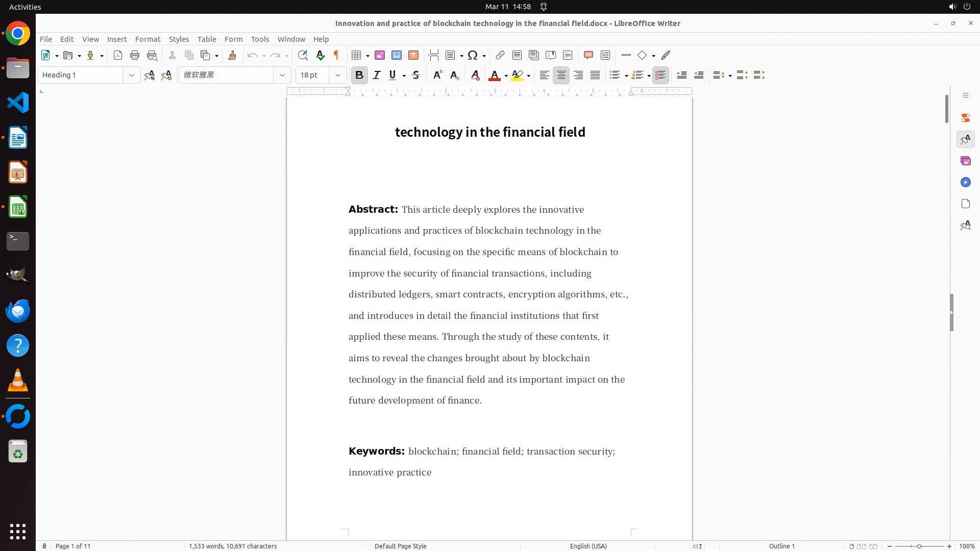Click the Default Page Style status label
The image size is (980, 551).
400,546
